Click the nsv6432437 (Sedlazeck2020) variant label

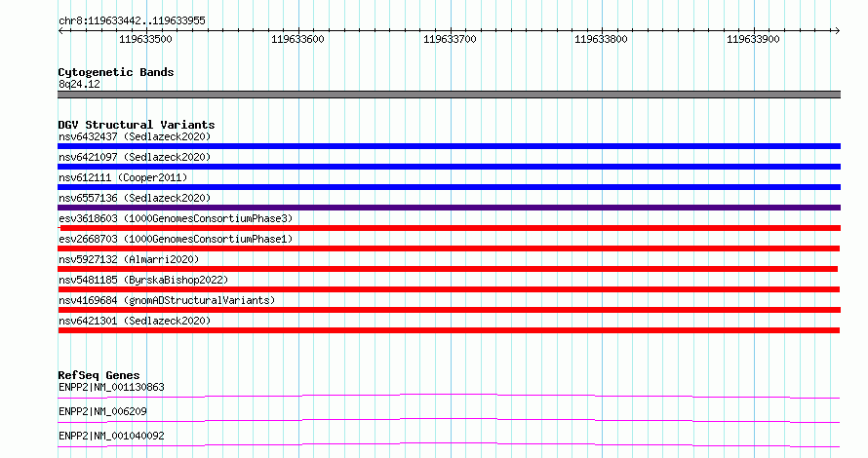coord(135,136)
